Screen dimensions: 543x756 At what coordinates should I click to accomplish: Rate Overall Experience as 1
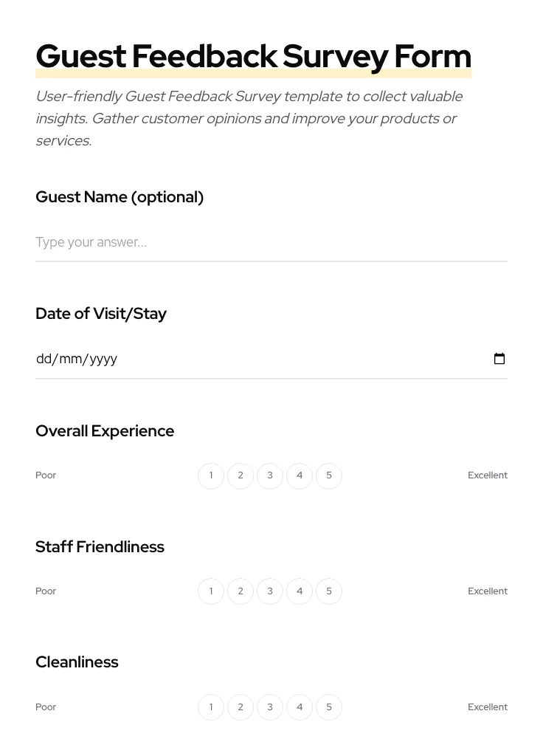[x=211, y=475]
